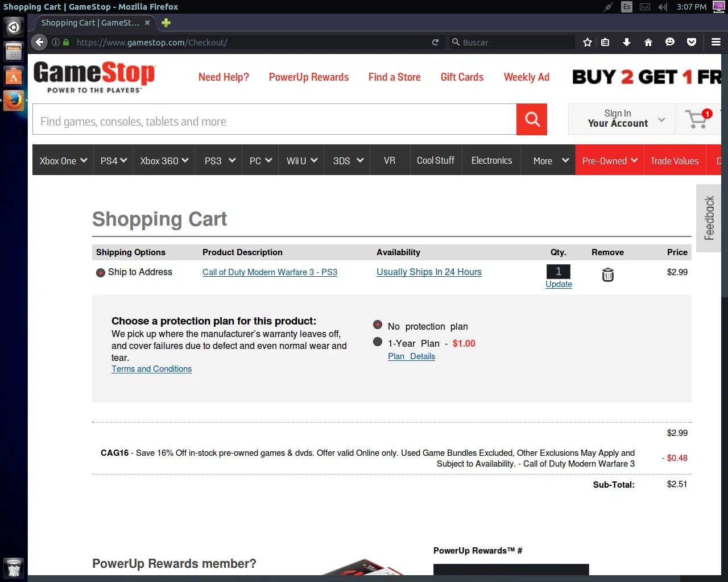Click the GameStop logo
The height and width of the screenshot is (582, 728).
[94, 76]
